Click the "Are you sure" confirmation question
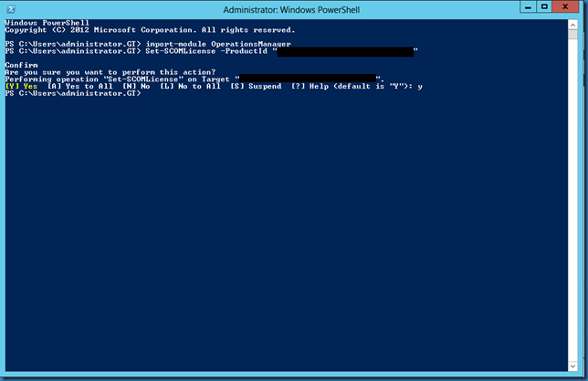This screenshot has height=381, width=588. pos(110,72)
